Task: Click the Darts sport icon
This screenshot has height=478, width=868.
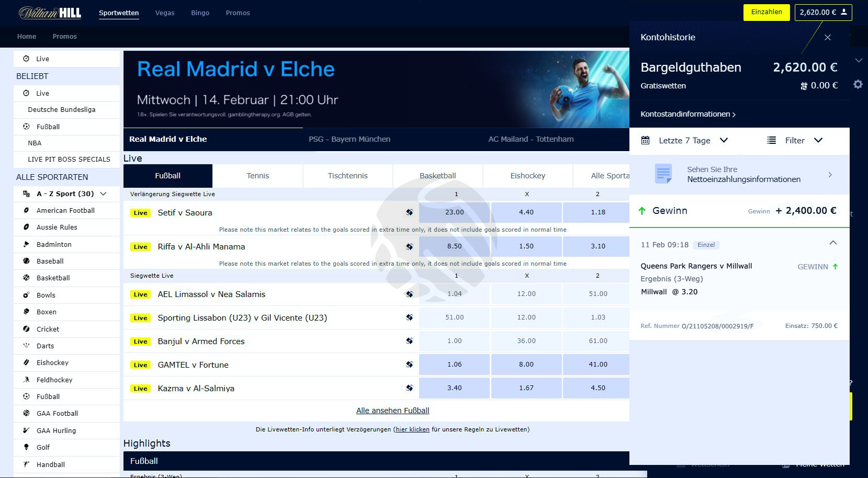Action: (x=26, y=346)
